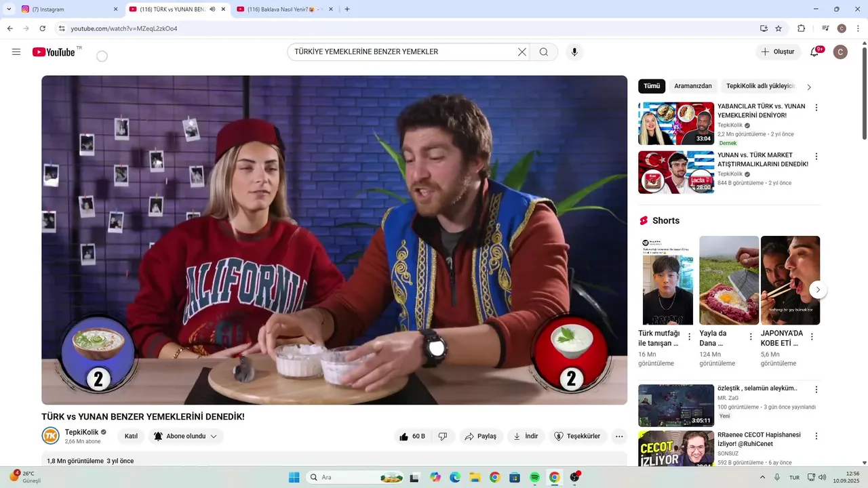Open the YouTube hamburger guide menu
The height and width of the screenshot is (488, 868).
[16, 52]
